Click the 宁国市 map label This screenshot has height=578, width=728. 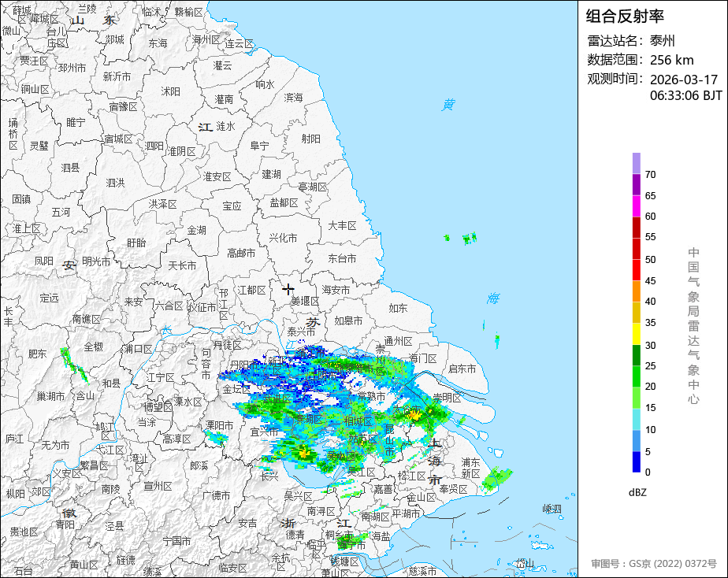click(x=177, y=541)
